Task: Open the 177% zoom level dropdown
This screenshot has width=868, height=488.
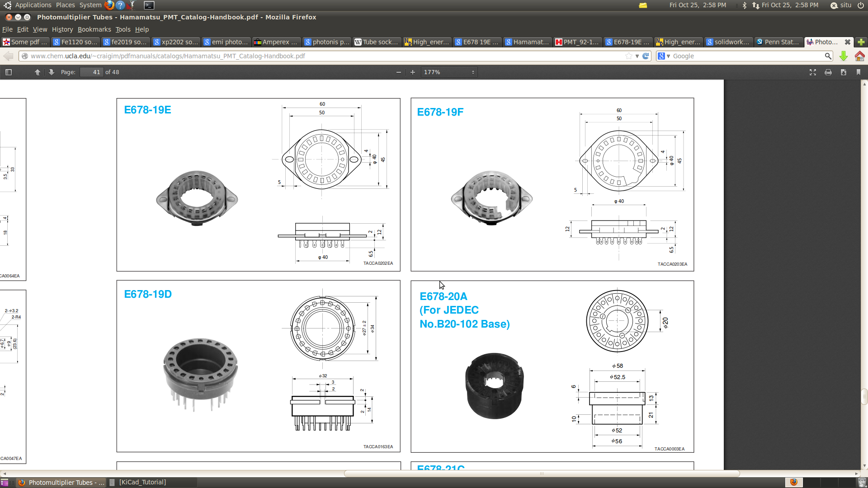Action: [449, 72]
